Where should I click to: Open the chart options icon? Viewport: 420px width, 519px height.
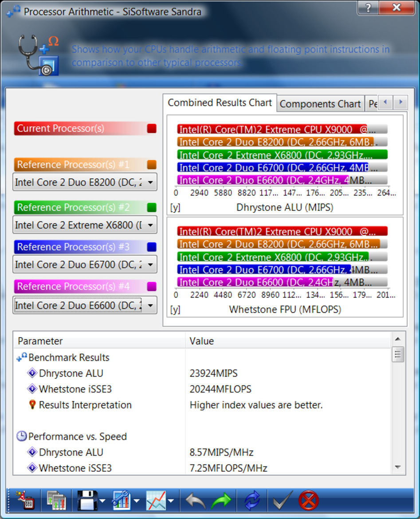point(121,500)
